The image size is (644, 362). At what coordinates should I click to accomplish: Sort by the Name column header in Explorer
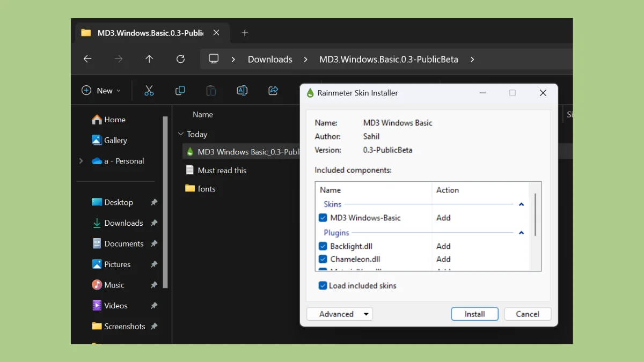tap(203, 114)
